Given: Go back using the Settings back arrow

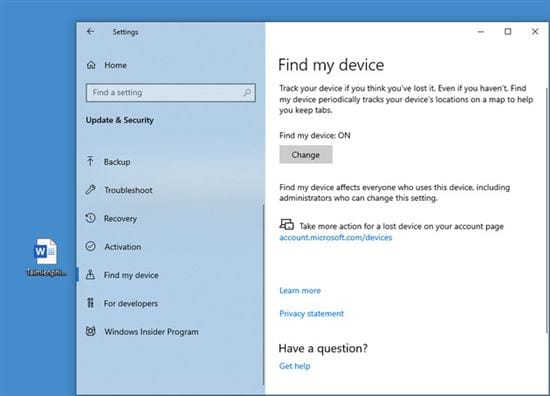Looking at the screenshot, I should pos(90,32).
